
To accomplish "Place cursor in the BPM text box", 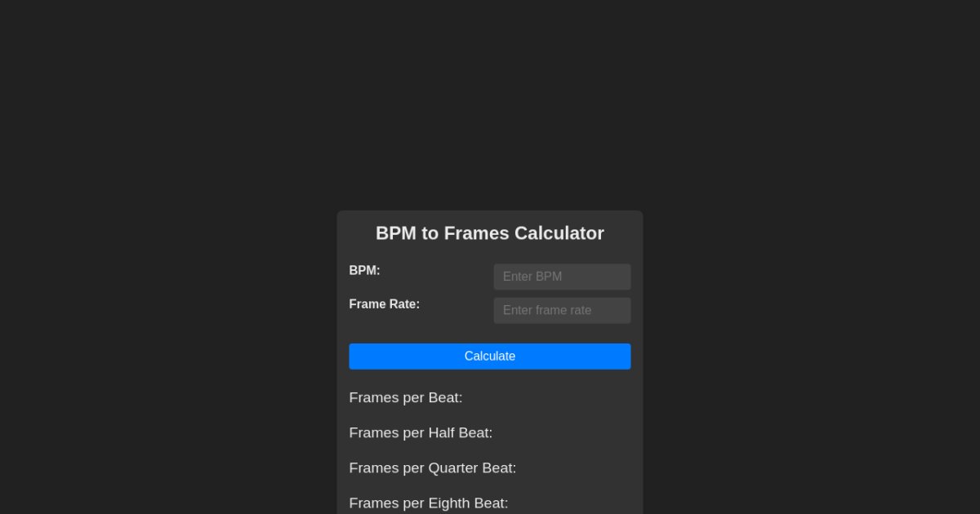I will point(562,277).
